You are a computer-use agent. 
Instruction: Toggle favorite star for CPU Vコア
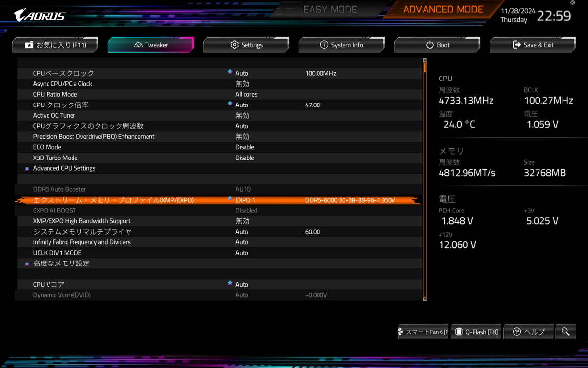point(230,284)
